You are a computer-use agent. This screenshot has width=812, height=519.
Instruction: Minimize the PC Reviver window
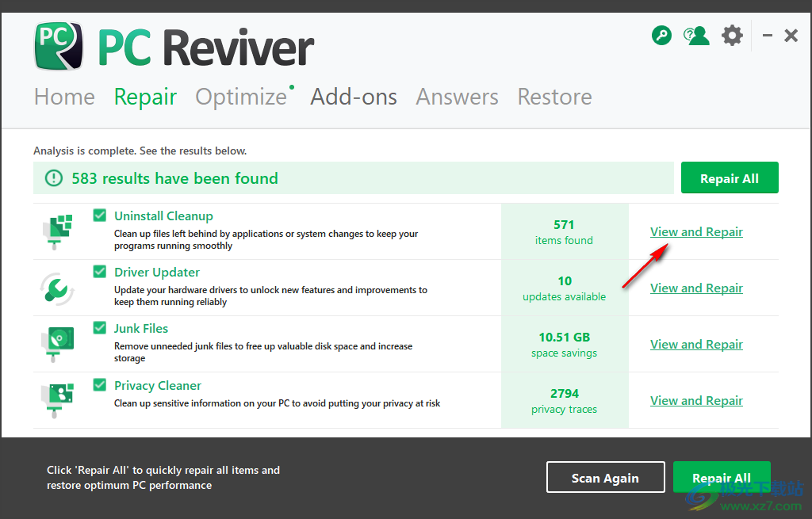click(768, 36)
